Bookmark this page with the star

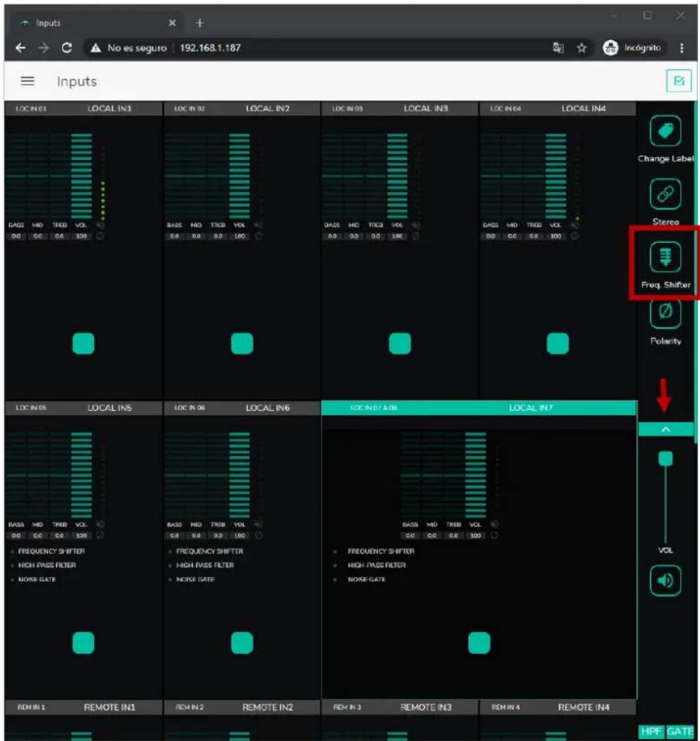(x=581, y=48)
